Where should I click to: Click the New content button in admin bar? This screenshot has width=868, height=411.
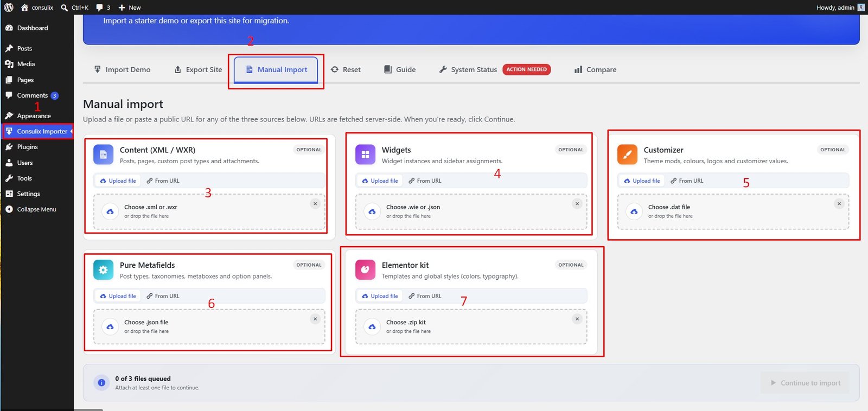pyautogui.click(x=130, y=8)
